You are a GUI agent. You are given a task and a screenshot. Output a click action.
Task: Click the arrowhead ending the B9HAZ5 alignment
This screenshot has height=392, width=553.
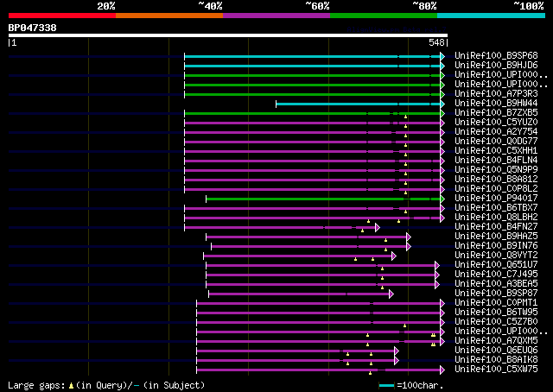coord(409,237)
